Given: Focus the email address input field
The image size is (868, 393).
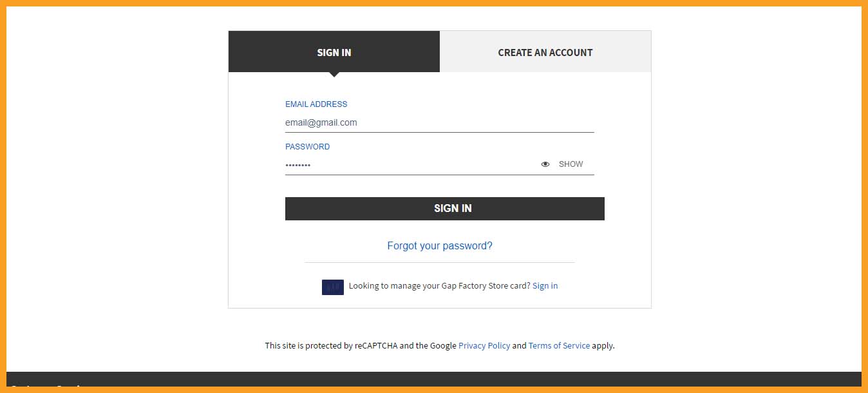Looking at the screenshot, I should 440,122.
